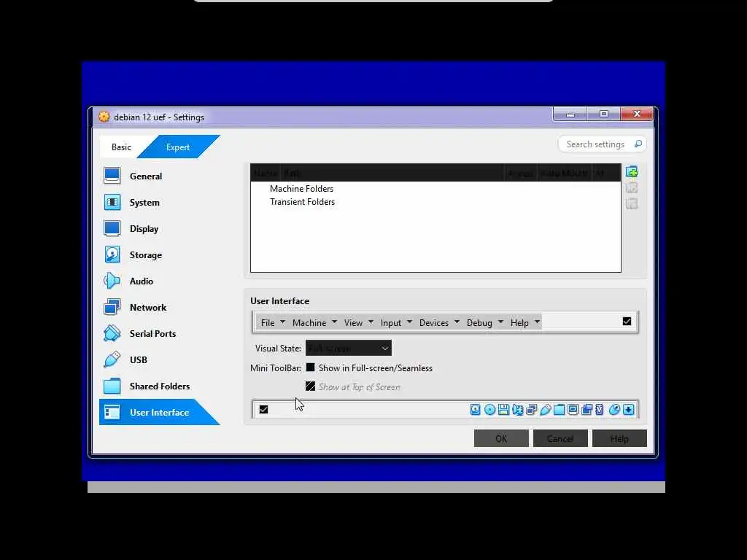
Task: Click the display status bar indicator
Action: 573,410
